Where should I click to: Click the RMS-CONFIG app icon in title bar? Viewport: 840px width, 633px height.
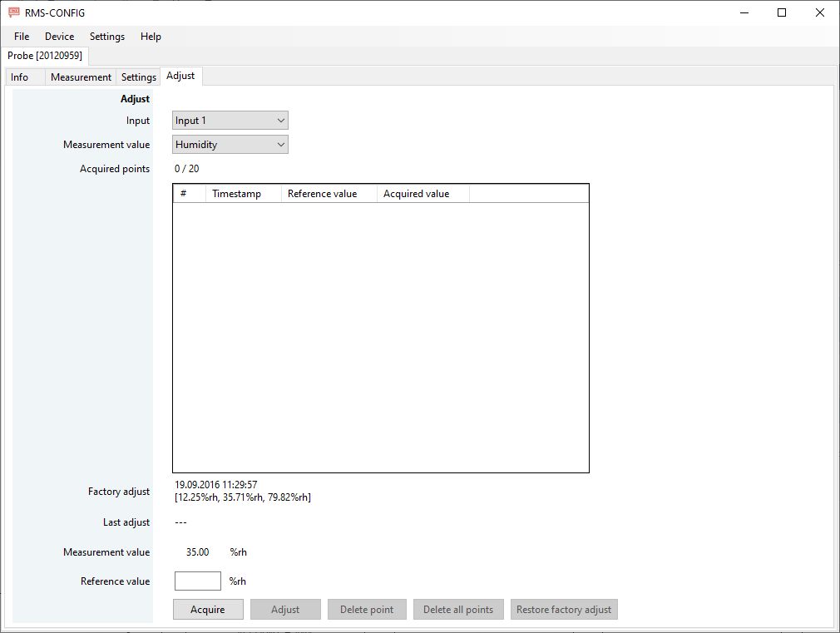click(x=14, y=12)
